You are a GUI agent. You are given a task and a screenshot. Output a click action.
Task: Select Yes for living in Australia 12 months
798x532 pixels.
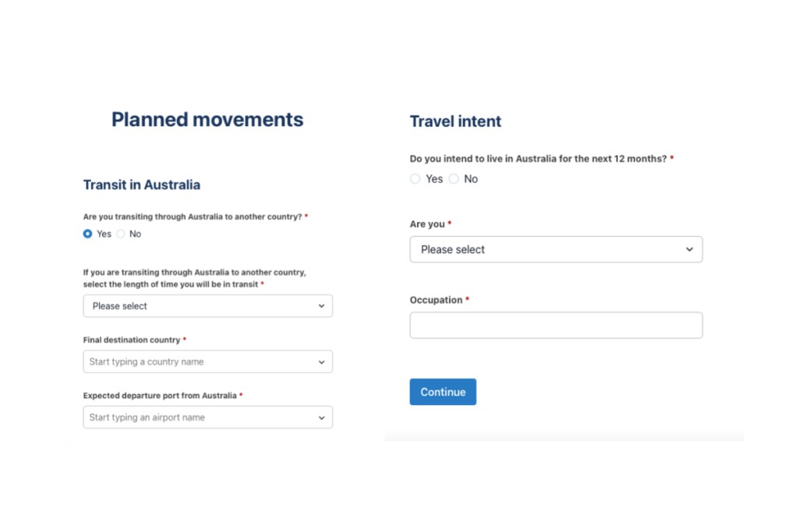pyautogui.click(x=415, y=179)
